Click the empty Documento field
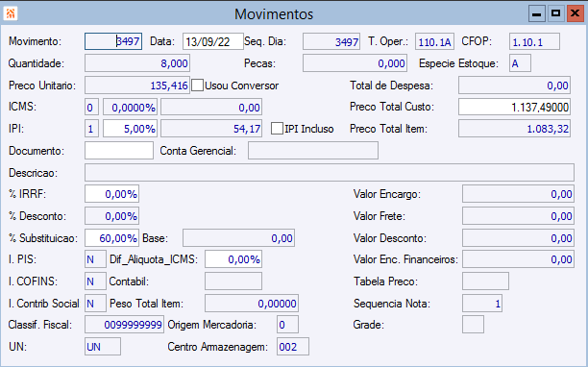Screen dimensions: 588x367 pyautogui.click(x=119, y=150)
